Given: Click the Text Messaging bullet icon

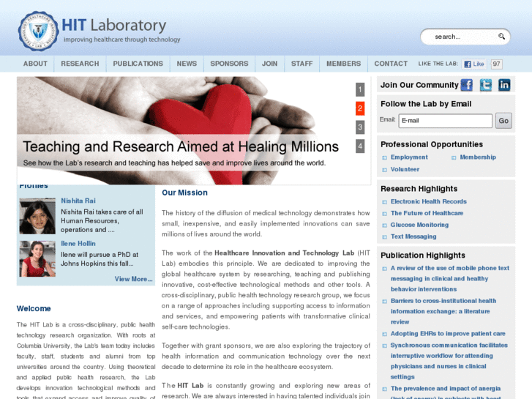Looking at the screenshot, I should 384,237.
